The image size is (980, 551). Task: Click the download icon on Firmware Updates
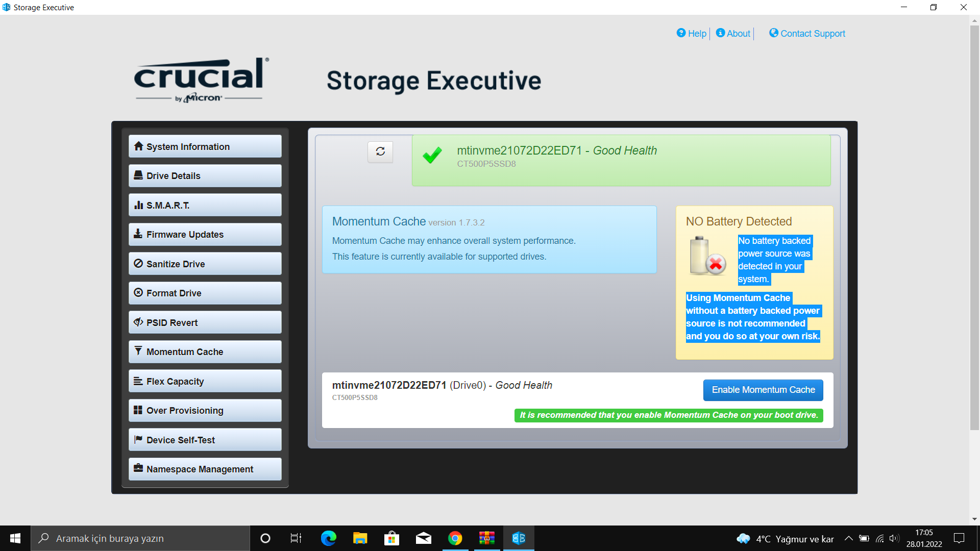pyautogui.click(x=138, y=234)
